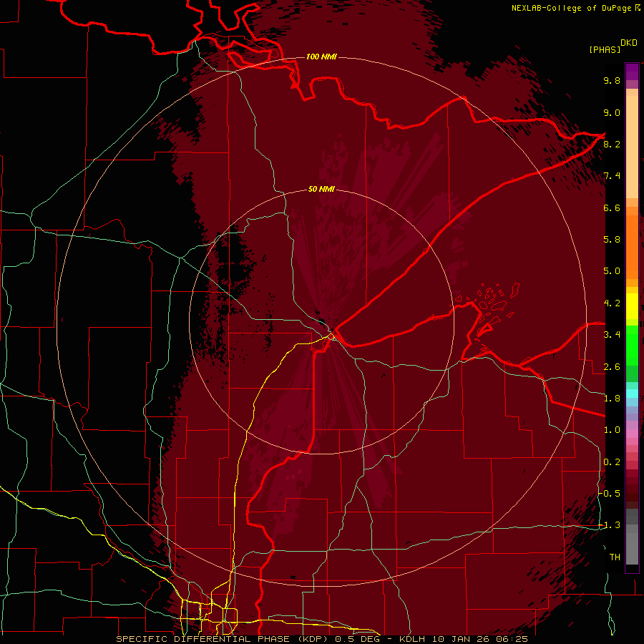Viewport: 644px width, 644px height.
Task: Click the TH label on color scale
Action: tap(615, 557)
